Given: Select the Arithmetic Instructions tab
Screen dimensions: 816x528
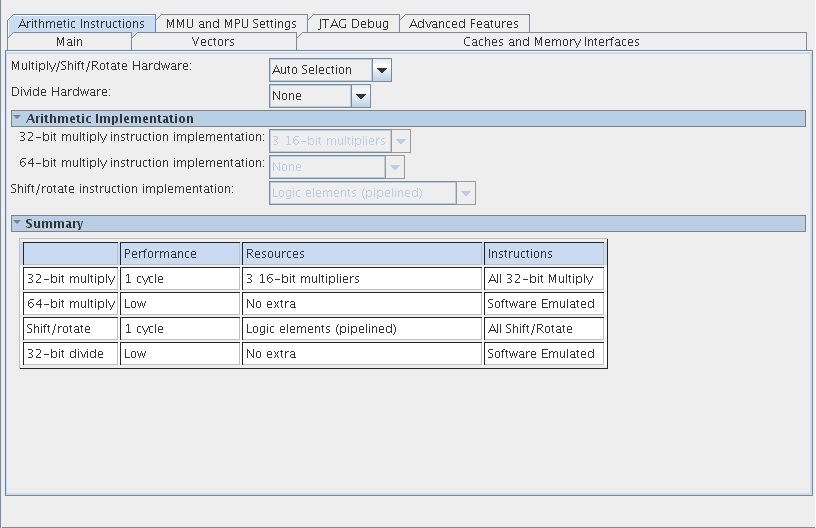Looking at the screenshot, I should click(82, 23).
